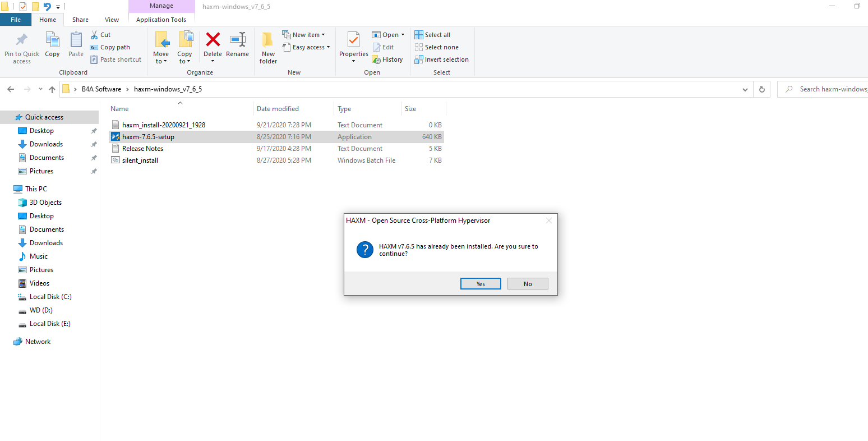Choose Select none in the ribbon

[x=436, y=47]
